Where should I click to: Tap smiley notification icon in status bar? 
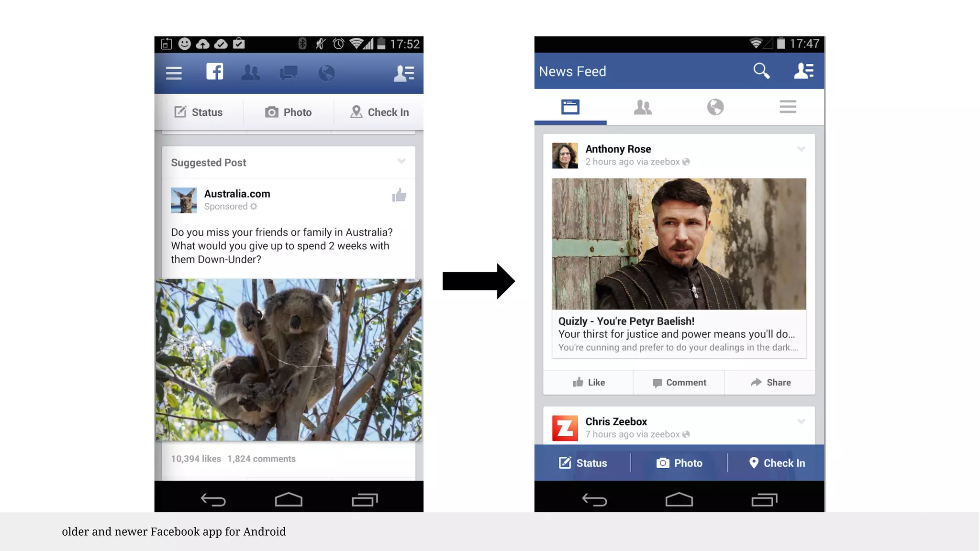(x=185, y=44)
